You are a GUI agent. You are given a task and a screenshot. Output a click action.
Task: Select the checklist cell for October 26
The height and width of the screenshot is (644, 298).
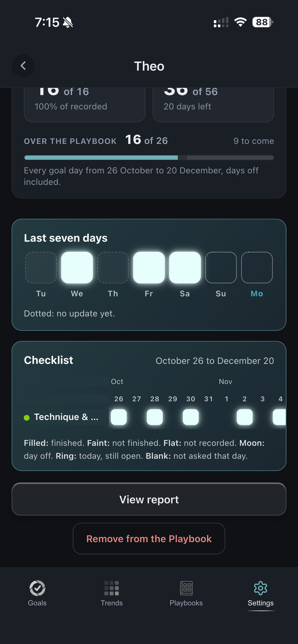pyautogui.click(x=119, y=417)
